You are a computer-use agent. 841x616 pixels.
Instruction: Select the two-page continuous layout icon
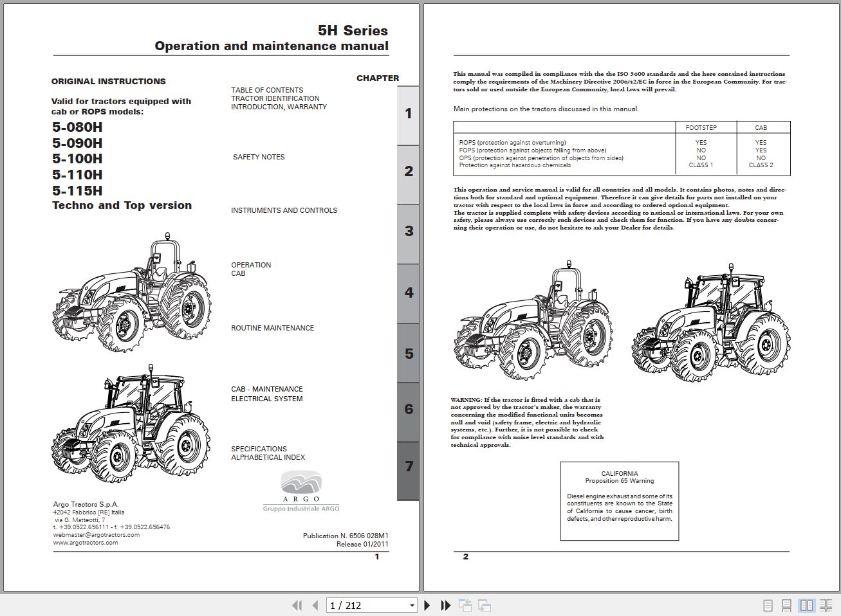point(826,605)
